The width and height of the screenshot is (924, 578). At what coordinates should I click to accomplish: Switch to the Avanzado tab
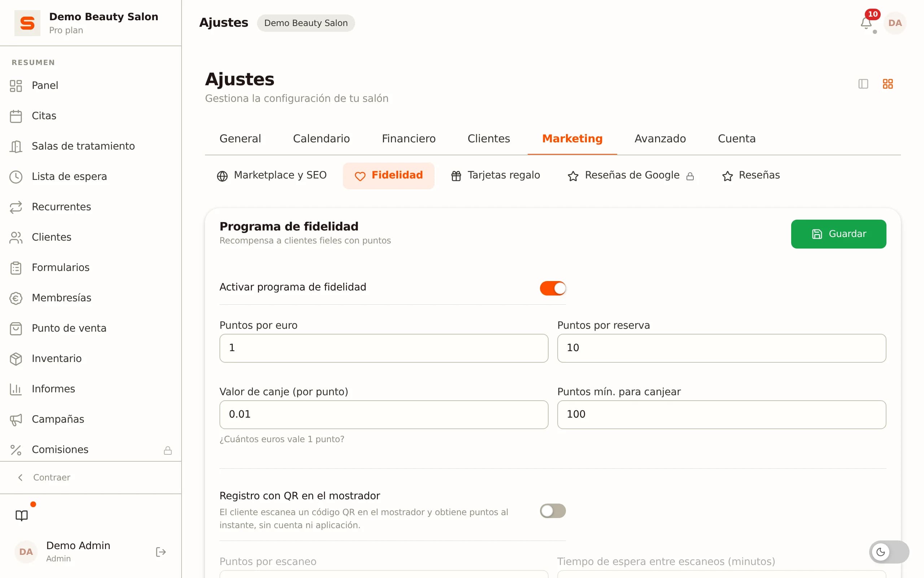[660, 138]
